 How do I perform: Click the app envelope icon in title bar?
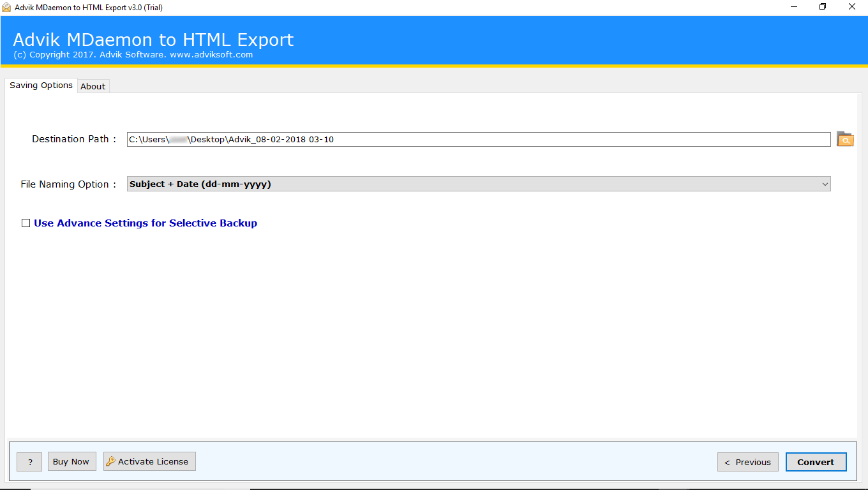[x=6, y=7]
